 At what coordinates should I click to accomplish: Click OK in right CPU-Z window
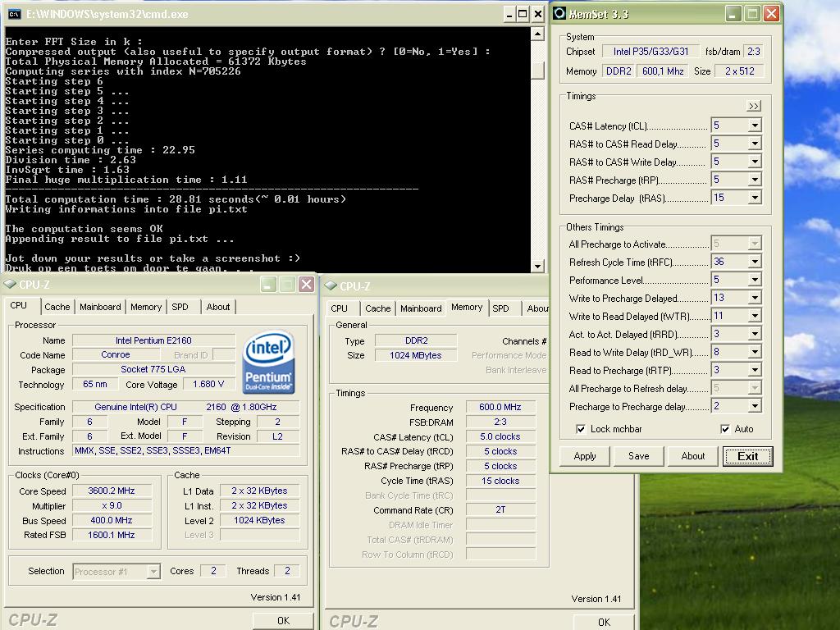pos(604,622)
